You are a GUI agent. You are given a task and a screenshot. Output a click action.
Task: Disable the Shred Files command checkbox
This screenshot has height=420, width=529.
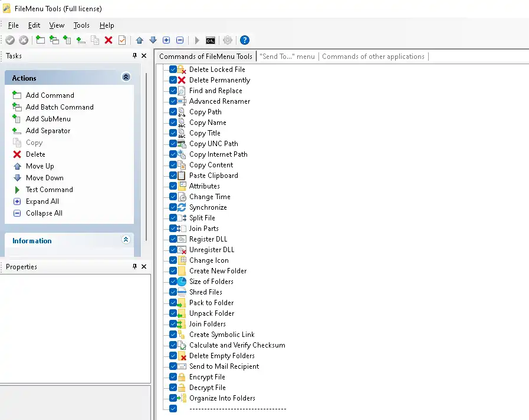click(173, 292)
